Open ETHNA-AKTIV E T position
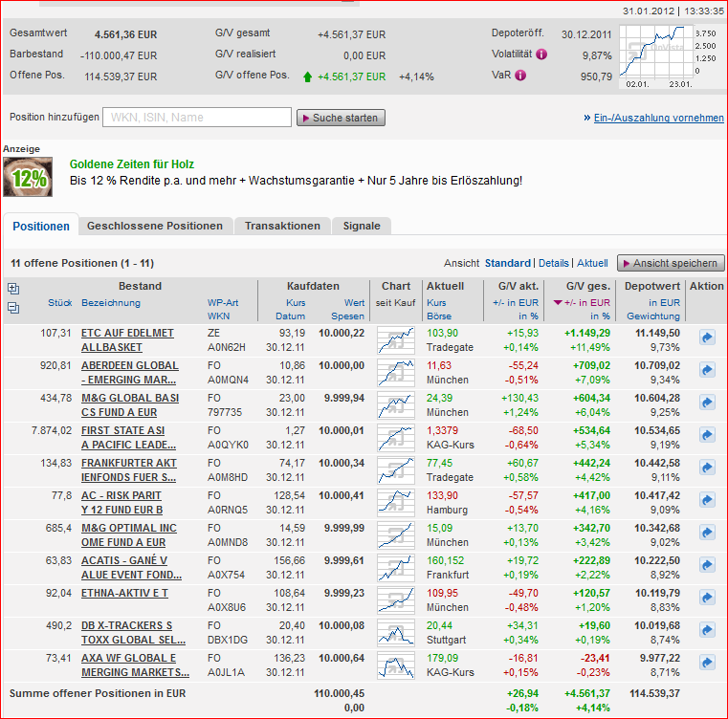 tap(124, 593)
